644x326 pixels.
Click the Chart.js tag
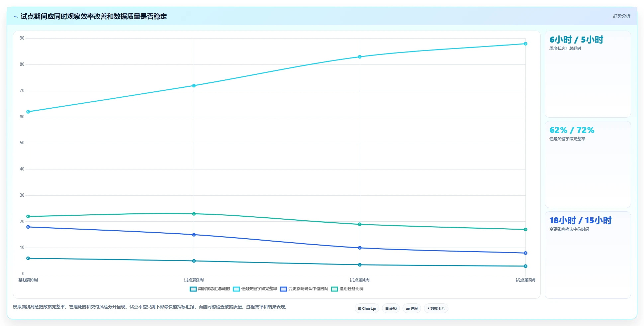pos(367,308)
